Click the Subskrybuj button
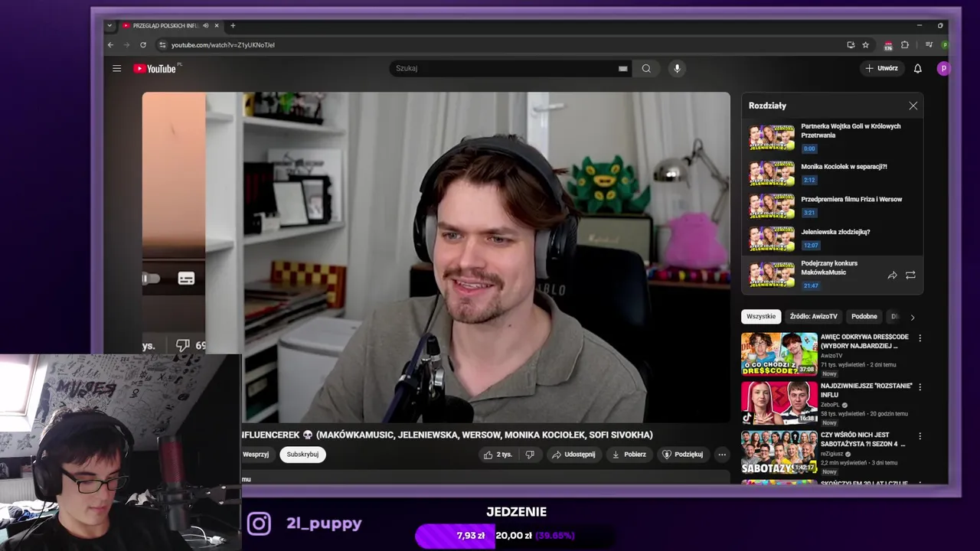The width and height of the screenshot is (980, 551). pyautogui.click(x=302, y=454)
